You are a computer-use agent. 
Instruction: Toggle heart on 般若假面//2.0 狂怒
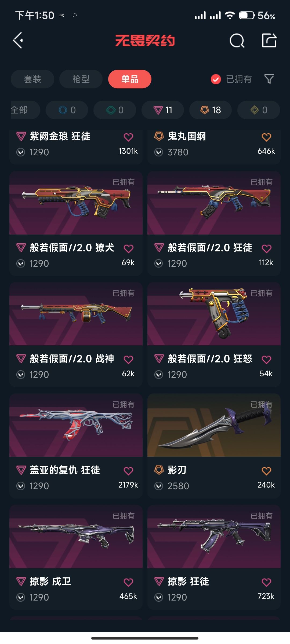click(266, 360)
